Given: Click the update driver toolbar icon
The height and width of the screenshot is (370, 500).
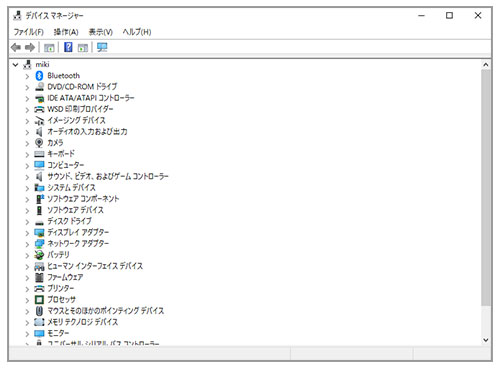Looking at the screenshot, I should point(83,48).
